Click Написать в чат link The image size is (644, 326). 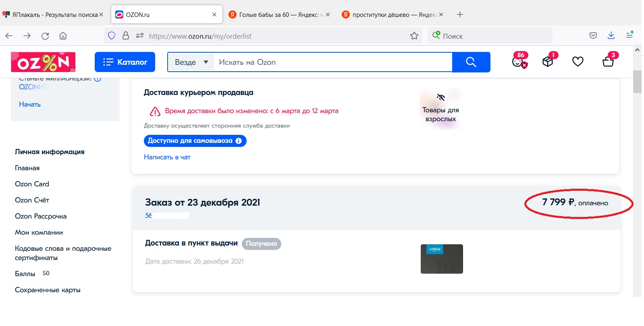point(167,157)
